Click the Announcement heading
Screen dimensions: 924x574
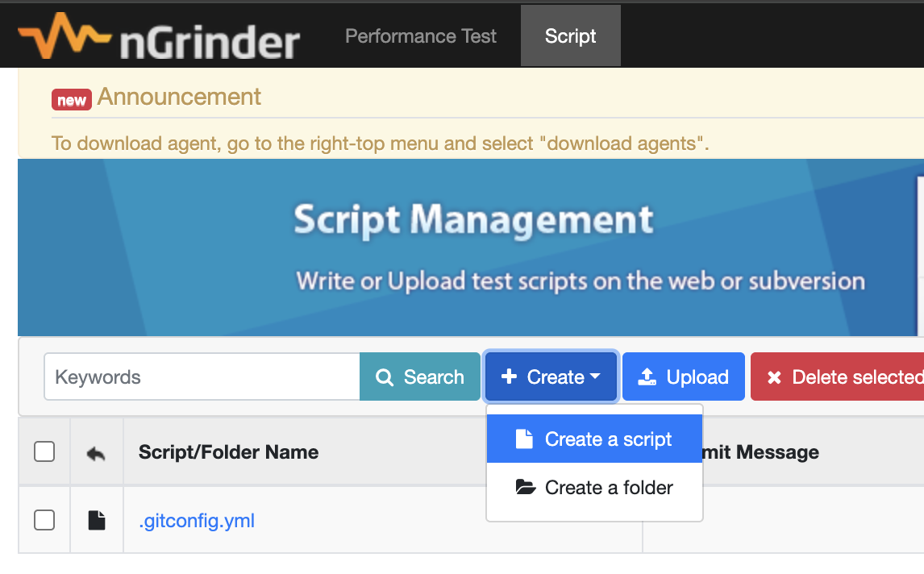point(179,97)
